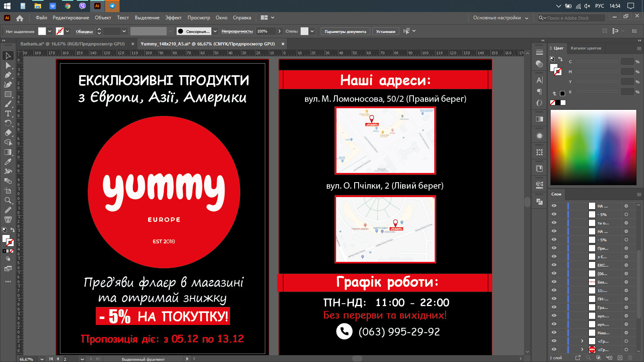Toggle visibility of 'Наш...' layer

click(554, 333)
